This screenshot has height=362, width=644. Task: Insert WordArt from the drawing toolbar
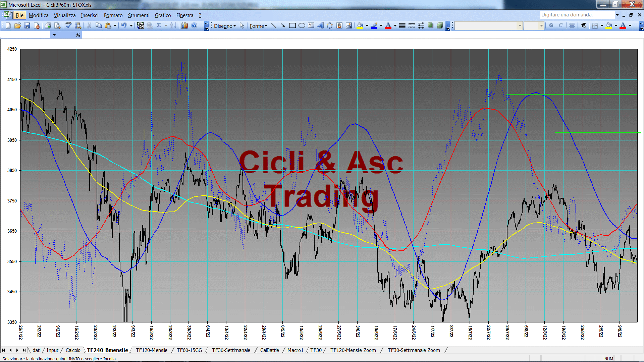click(321, 25)
